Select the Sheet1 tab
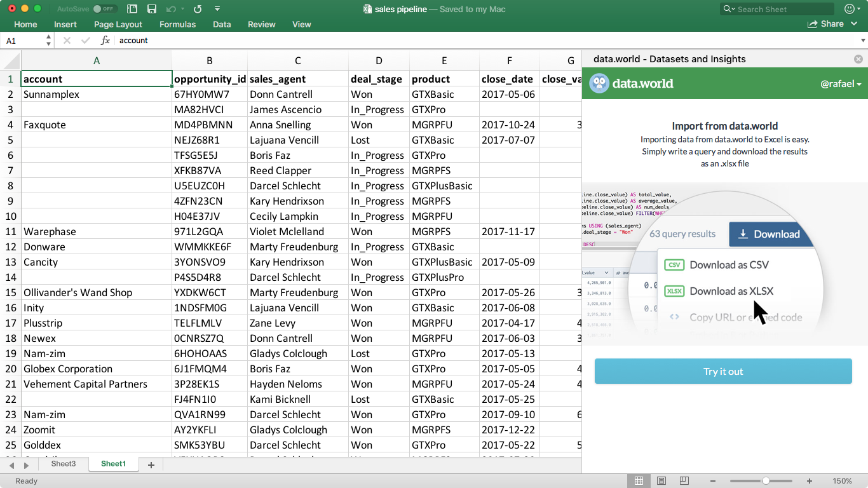868x488 pixels. 114,464
